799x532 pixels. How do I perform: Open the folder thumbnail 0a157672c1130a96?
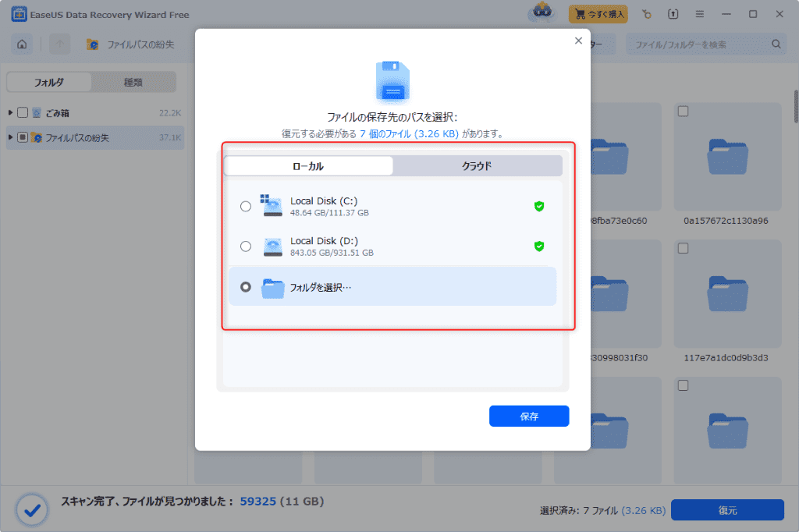coord(727,157)
